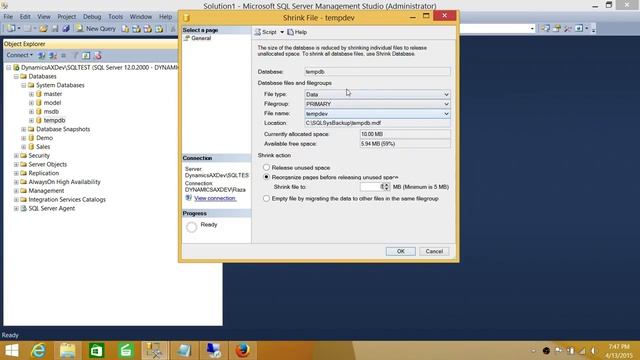Open the File menu

coord(8,17)
